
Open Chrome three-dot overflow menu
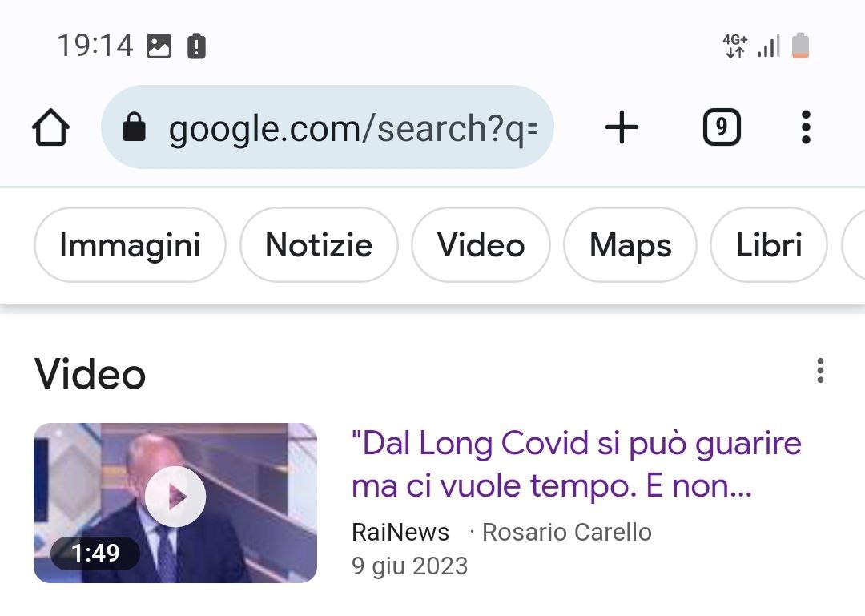click(805, 127)
